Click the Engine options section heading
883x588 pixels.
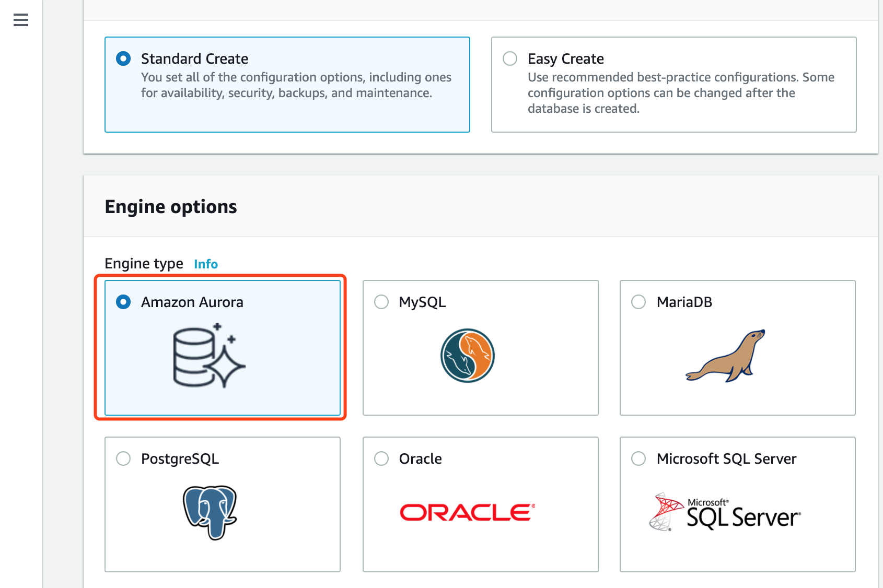coord(171,207)
